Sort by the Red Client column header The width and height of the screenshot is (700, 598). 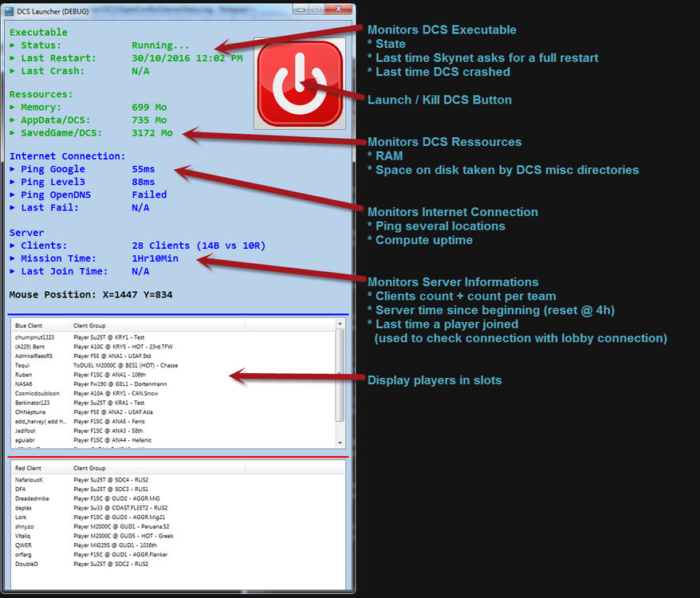[40, 468]
